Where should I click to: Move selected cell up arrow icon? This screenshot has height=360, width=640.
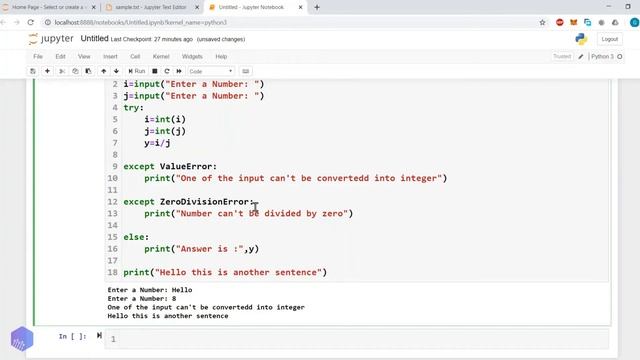[x=104, y=71]
